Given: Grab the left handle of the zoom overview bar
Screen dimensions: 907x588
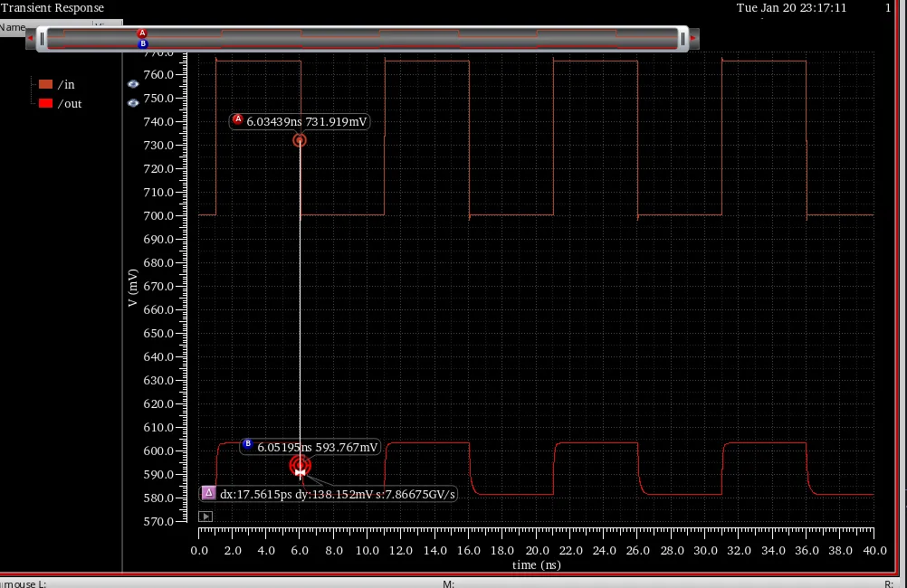Looking at the screenshot, I should (x=41, y=38).
